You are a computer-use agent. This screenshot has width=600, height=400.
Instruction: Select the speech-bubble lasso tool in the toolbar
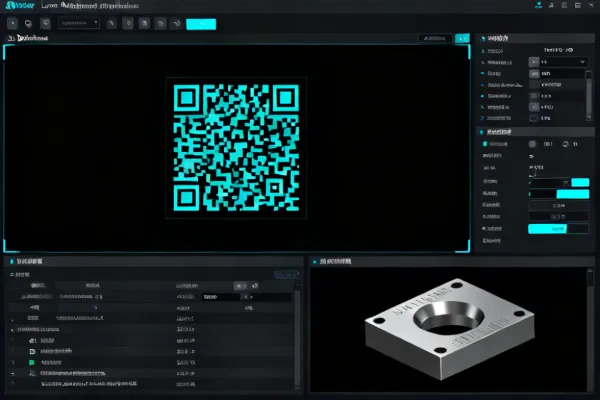point(28,23)
